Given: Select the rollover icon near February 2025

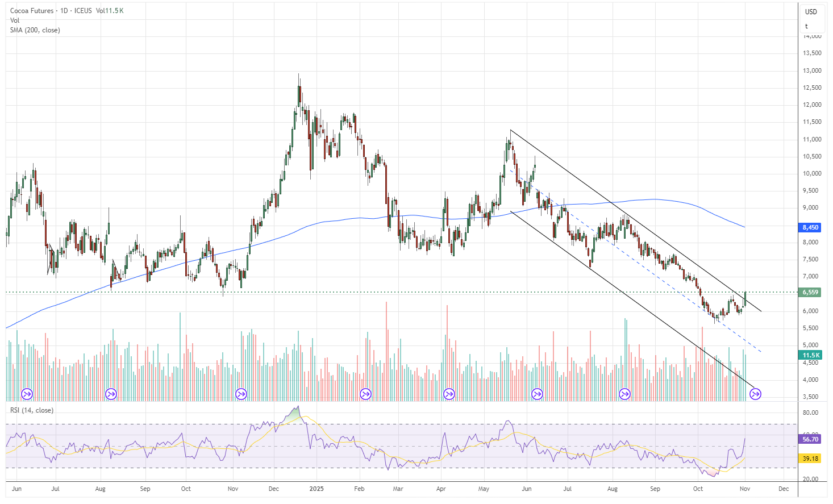Looking at the screenshot, I should point(365,394).
